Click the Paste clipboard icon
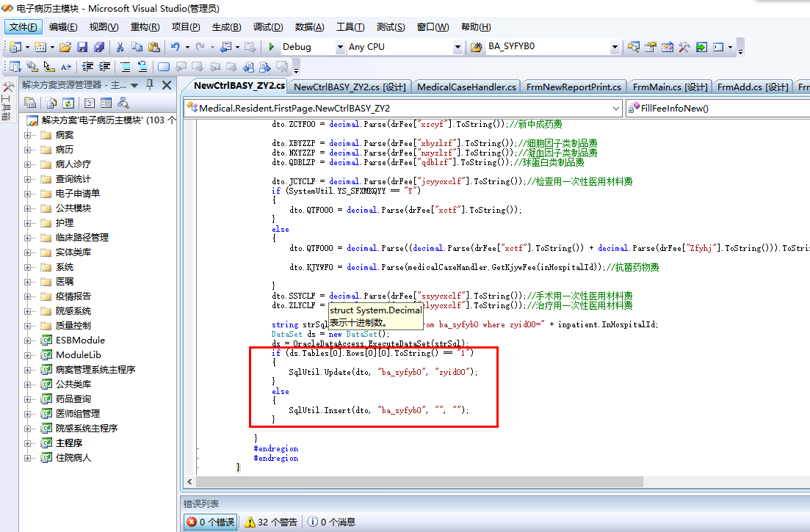This screenshot has width=810, height=532. tap(154, 47)
